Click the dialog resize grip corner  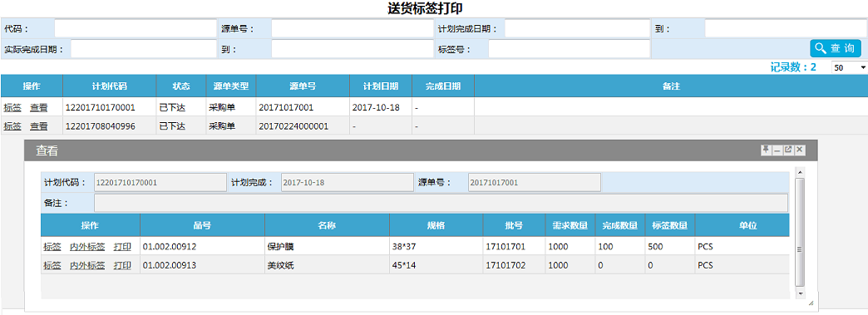(x=811, y=303)
